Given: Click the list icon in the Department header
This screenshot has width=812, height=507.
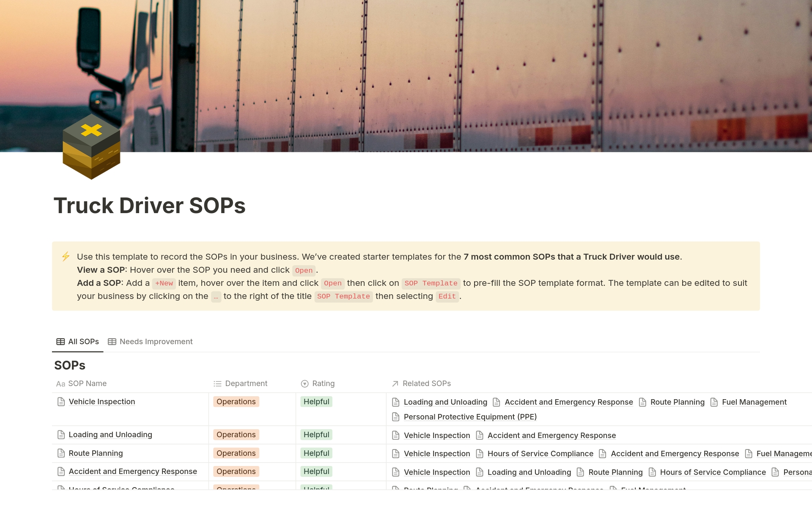Looking at the screenshot, I should point(217,384).
